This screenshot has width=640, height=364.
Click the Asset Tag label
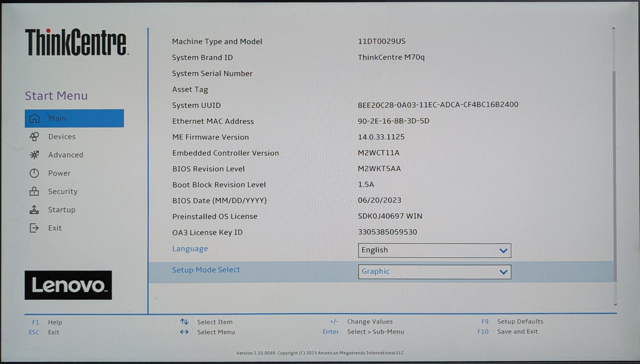coord(190,90)
